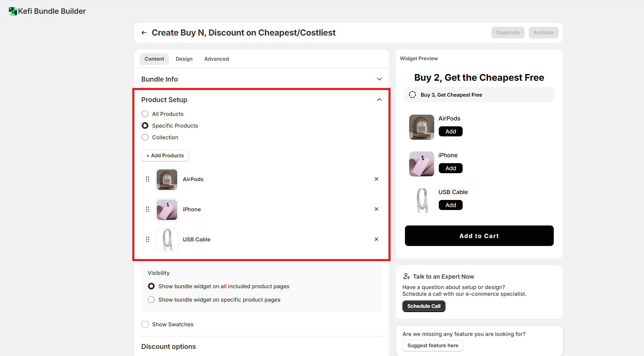This screenshot has height=356, width=644.
Task: Enable the Show Swatches checkbox
Action: pos(145,324)
